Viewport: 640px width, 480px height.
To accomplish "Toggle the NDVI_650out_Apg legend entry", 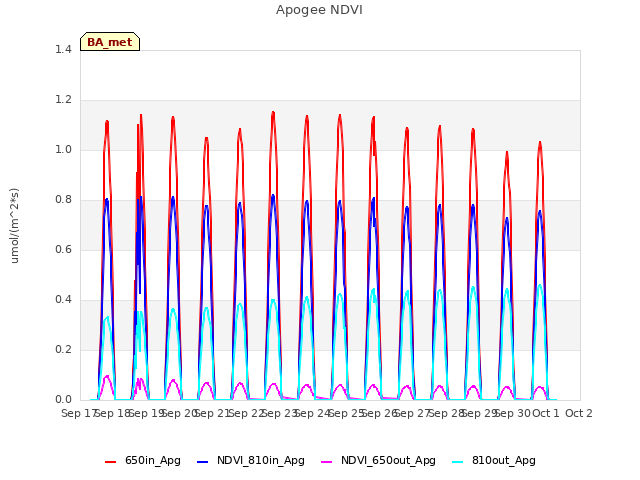I will 378,460.
